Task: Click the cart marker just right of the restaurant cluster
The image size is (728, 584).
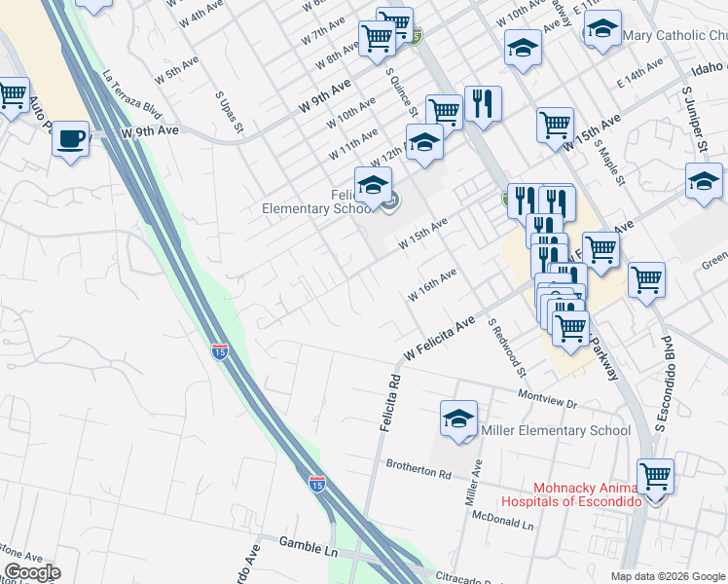Action: click(x=601, y=251)
